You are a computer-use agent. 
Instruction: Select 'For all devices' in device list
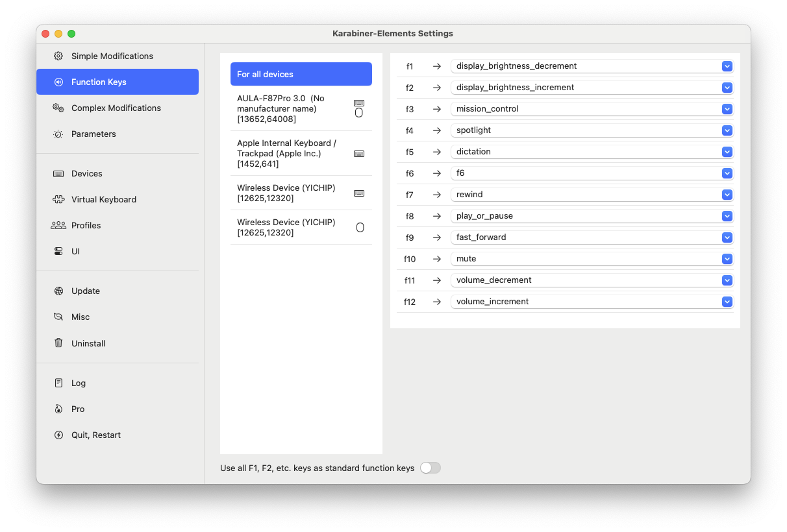click(301, 74)
